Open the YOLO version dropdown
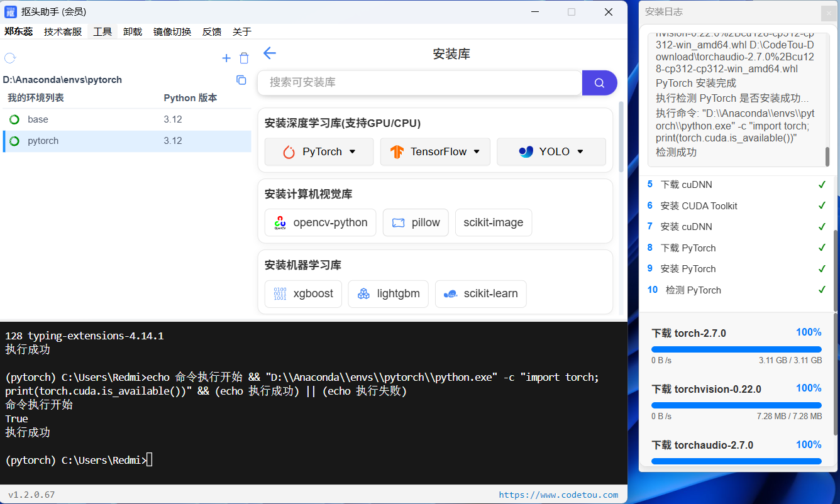 click(580, 151)
